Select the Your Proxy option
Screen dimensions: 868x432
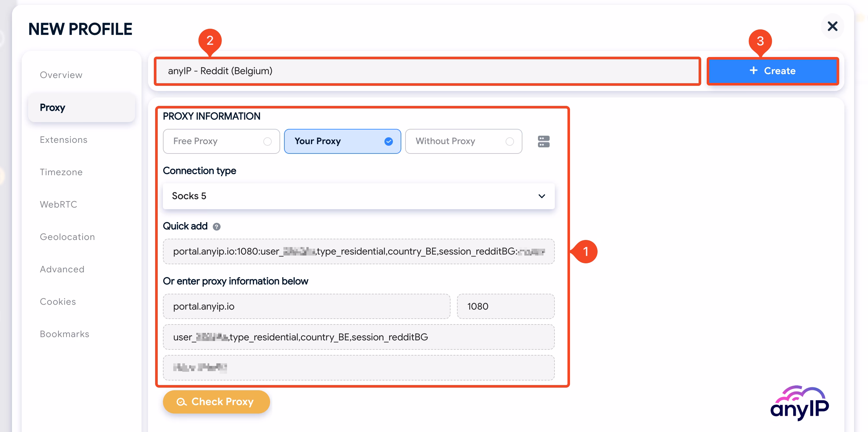[342, 141]
